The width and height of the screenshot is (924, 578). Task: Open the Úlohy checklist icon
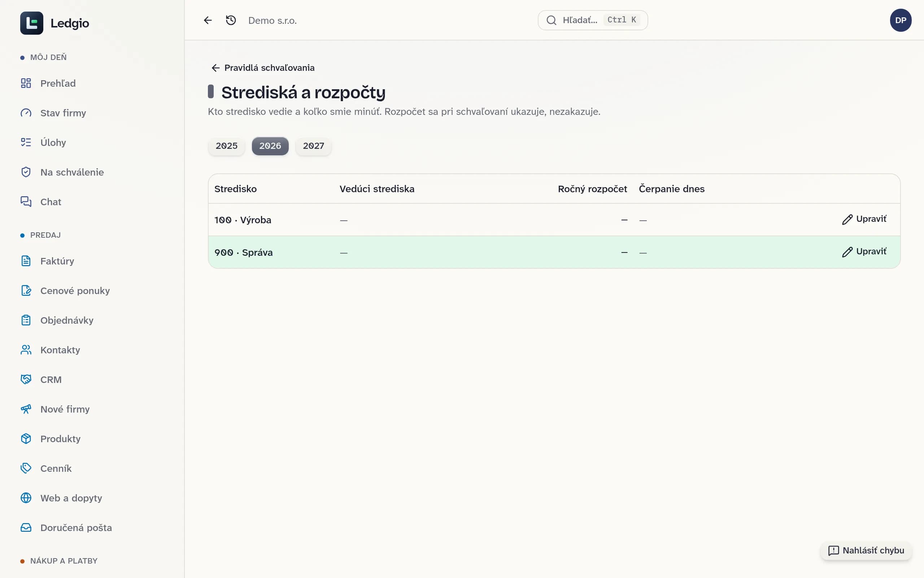26,143
